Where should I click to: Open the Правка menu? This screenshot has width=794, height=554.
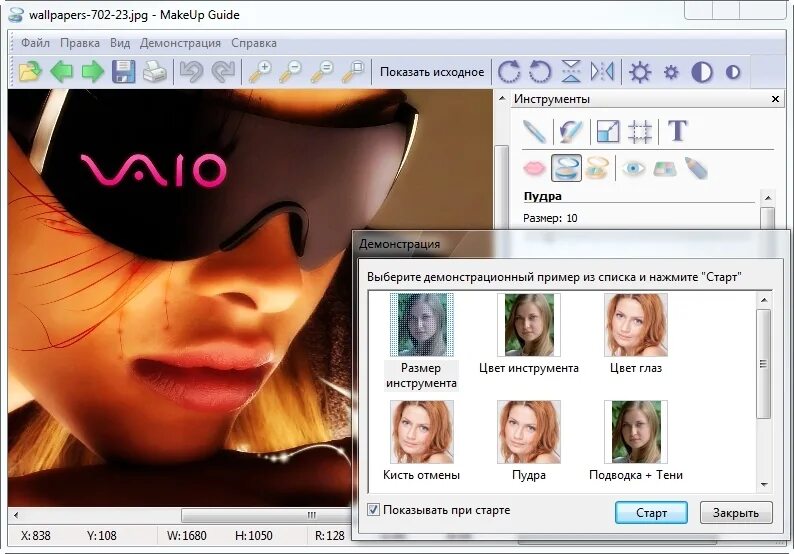80,43
